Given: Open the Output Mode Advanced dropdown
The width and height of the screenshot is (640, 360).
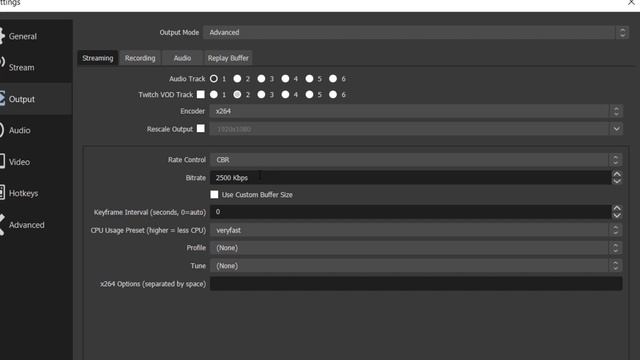Looking at the screenshot, I should (416, 32).
